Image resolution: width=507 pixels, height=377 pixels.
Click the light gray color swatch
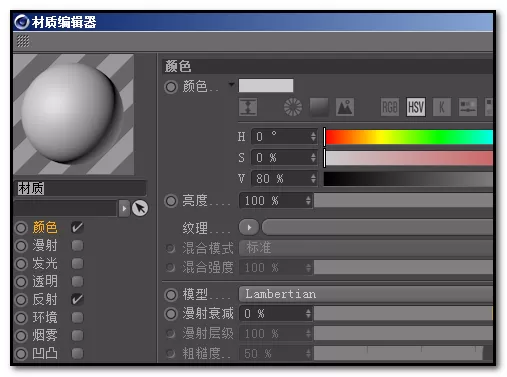click(x=266, y=86)
